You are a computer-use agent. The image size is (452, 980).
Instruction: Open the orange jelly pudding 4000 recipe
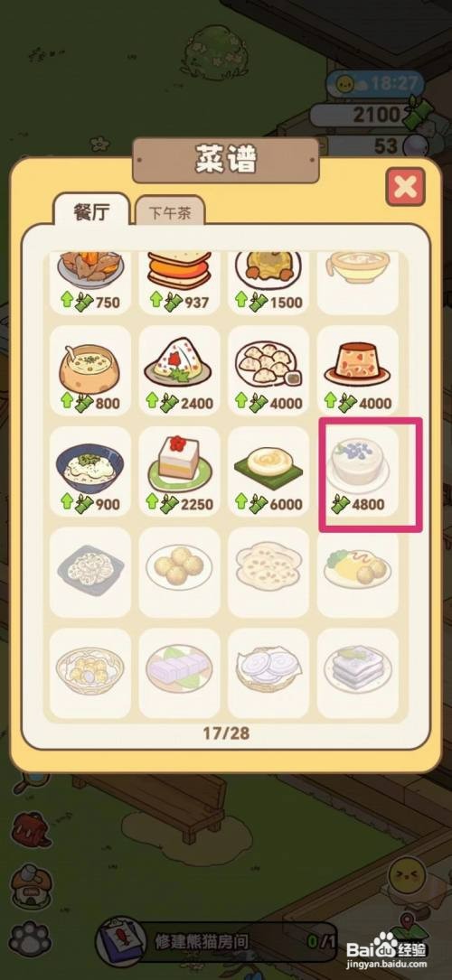[x=358, y=370]
